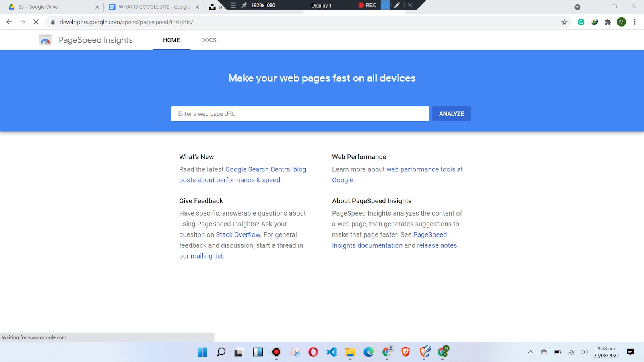Open web performance tools at Google link

[397, 175]
